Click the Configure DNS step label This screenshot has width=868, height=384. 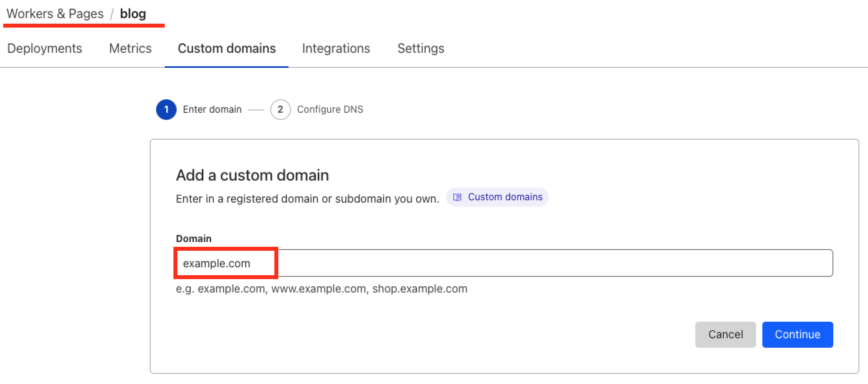(330, 109)
